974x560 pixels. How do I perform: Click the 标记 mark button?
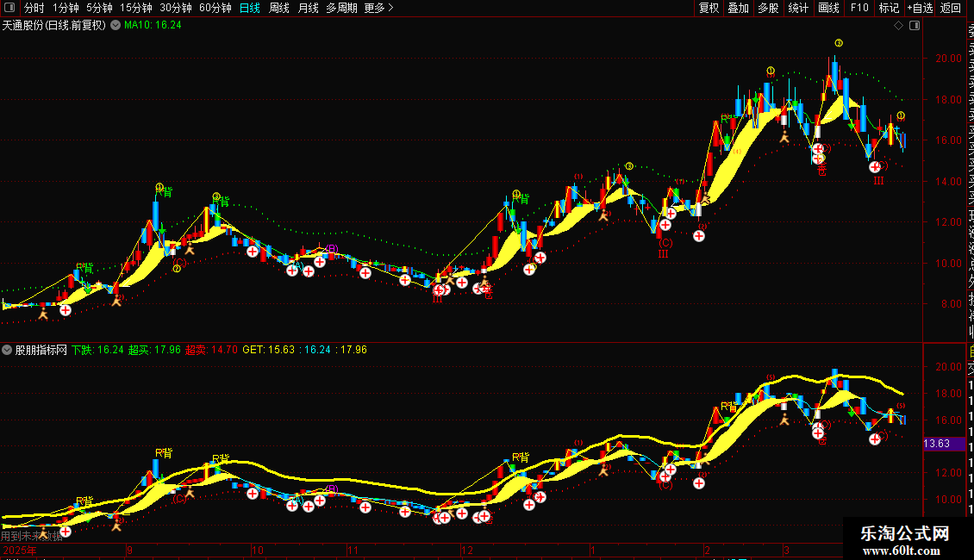click(x=889, y=8)
